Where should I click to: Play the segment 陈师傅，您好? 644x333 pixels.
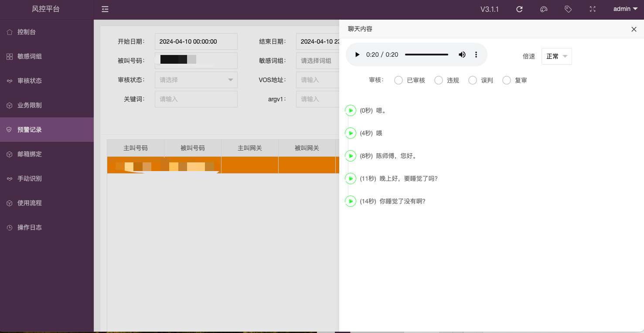351,156
